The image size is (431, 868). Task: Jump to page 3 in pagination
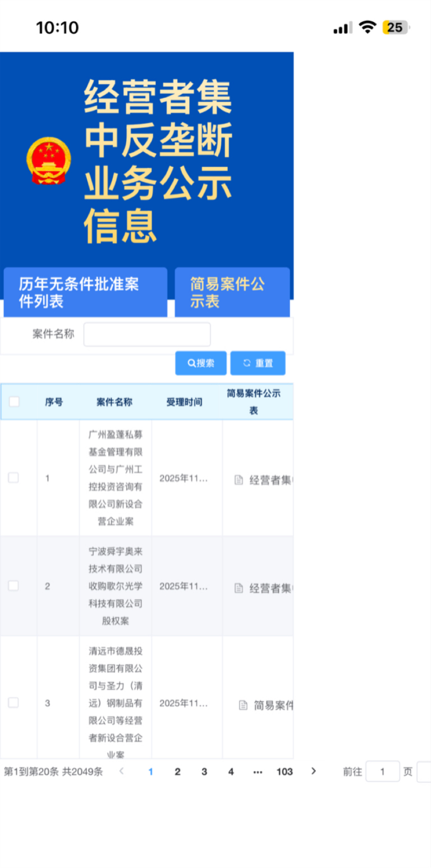[x=204, y=771]
